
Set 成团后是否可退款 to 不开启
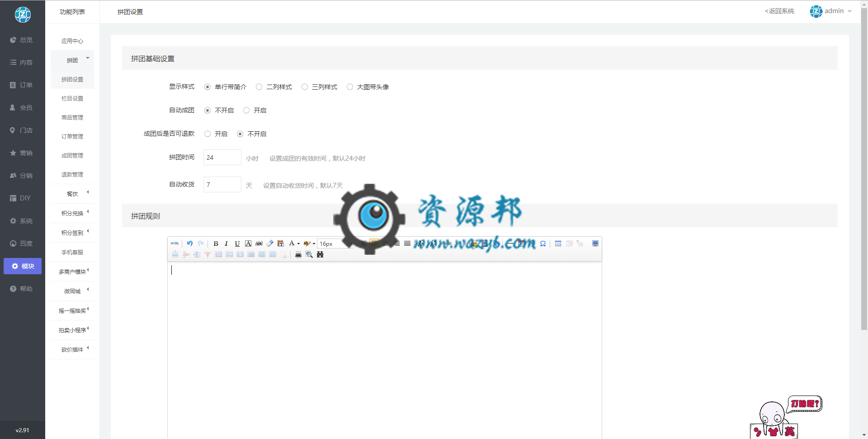(240, 134)
